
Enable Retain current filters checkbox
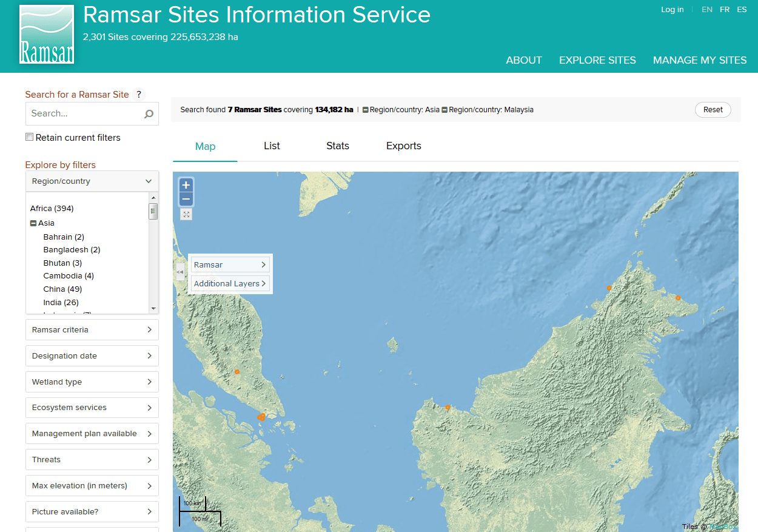tap(29, 137)
